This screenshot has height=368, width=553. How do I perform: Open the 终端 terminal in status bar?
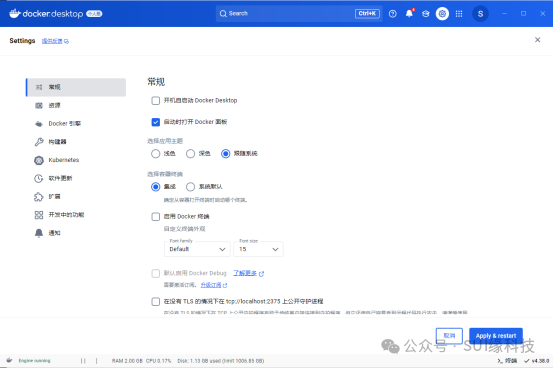click(507, 361)
